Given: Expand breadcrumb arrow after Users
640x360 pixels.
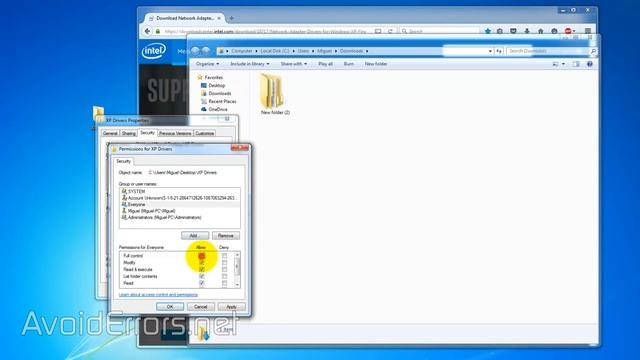Looking at the screenshot, I should 313,51.
